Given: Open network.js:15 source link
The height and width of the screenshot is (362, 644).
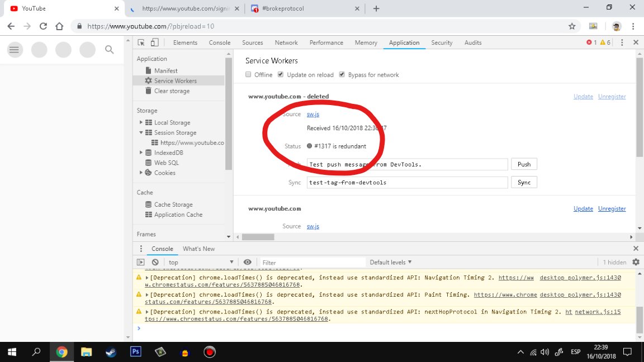Looking at the screenshot, I should pyautogui.click(x=598, y=312).
